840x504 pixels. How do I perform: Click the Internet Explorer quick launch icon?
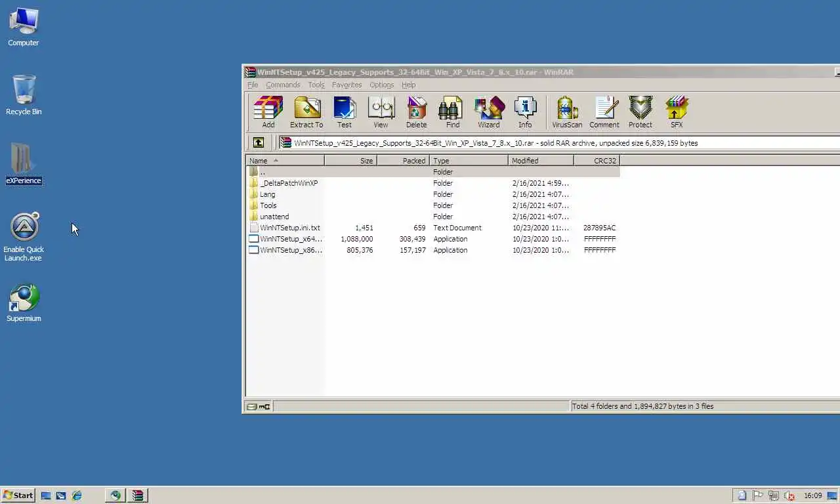coord(77,495)
